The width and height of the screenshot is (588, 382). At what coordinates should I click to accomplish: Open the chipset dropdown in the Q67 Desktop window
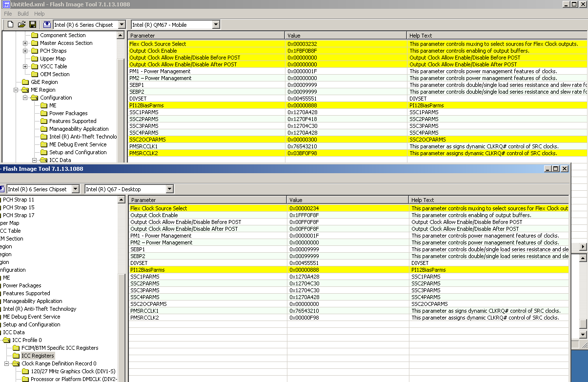click(75, 189)
